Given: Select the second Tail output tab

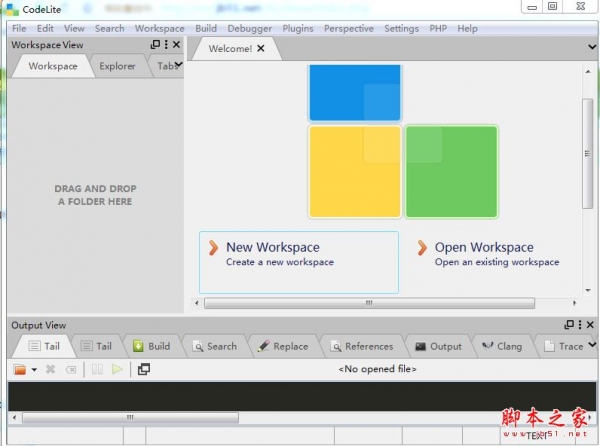Looking at the screenshot, I should point(96,346).
